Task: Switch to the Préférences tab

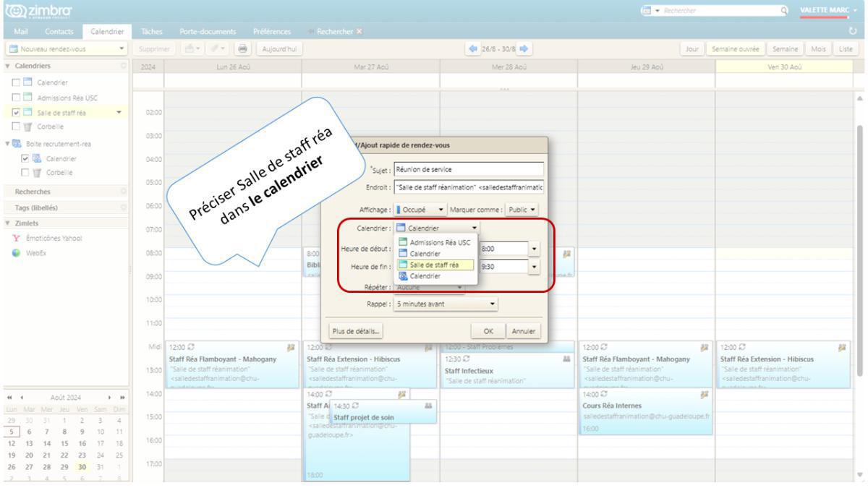Action: pyautogui.click(x=272, y=32)
